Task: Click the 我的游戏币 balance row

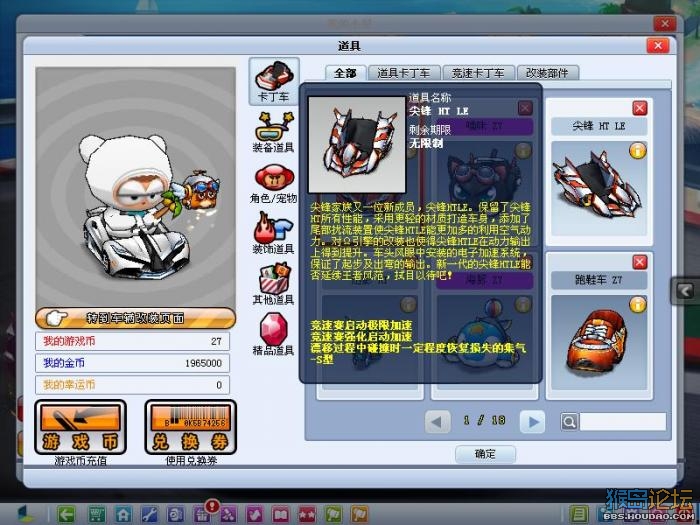Action: coord(133,341)
